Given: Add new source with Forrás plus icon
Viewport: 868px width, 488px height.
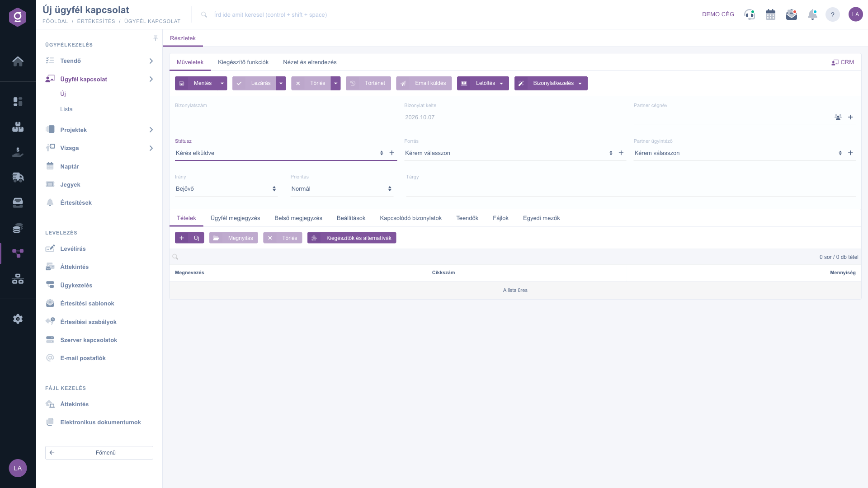Looking at the screenshot, I should (621, 153).
